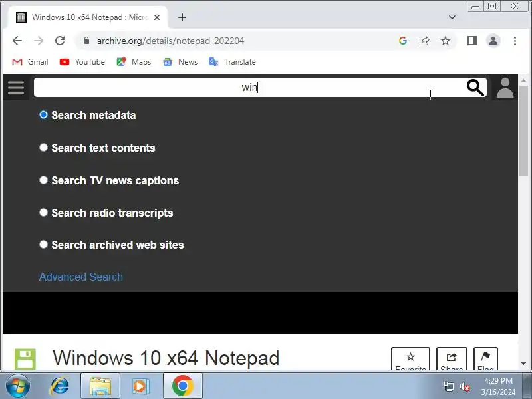Click the muted volume tray icon
Viewport: 532px width, 399px height.
tap(464, 386)
